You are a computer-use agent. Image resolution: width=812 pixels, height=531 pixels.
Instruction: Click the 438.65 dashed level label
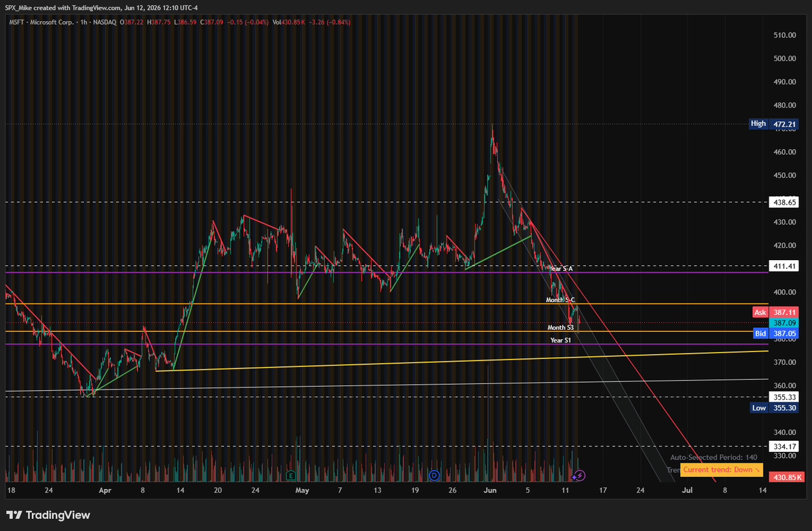(x=784, y=202)
